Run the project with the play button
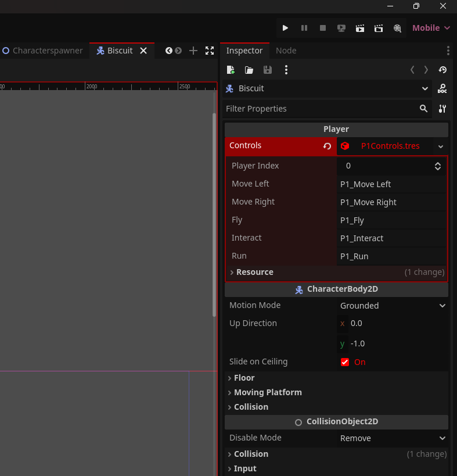457x476 pixels. tap(285, 28)
